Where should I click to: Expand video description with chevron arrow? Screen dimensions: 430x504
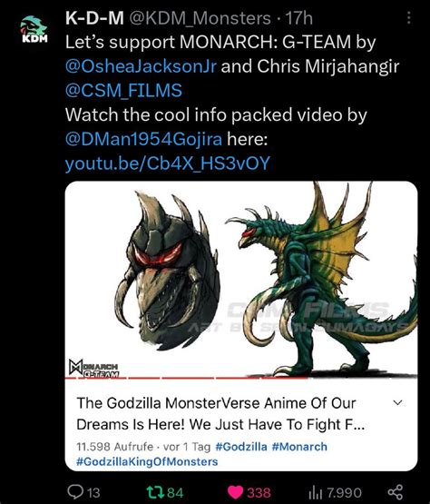(x=398, y=402)
